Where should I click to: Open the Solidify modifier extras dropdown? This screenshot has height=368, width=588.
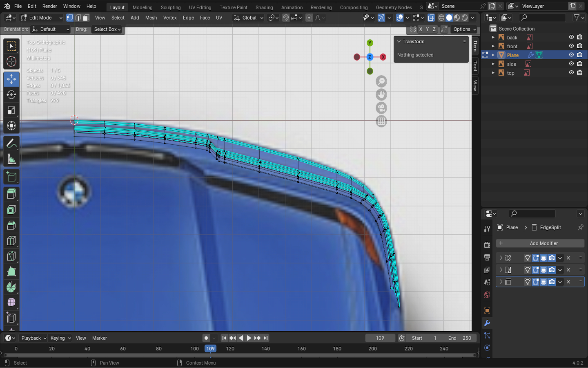[x=560, y=270]
